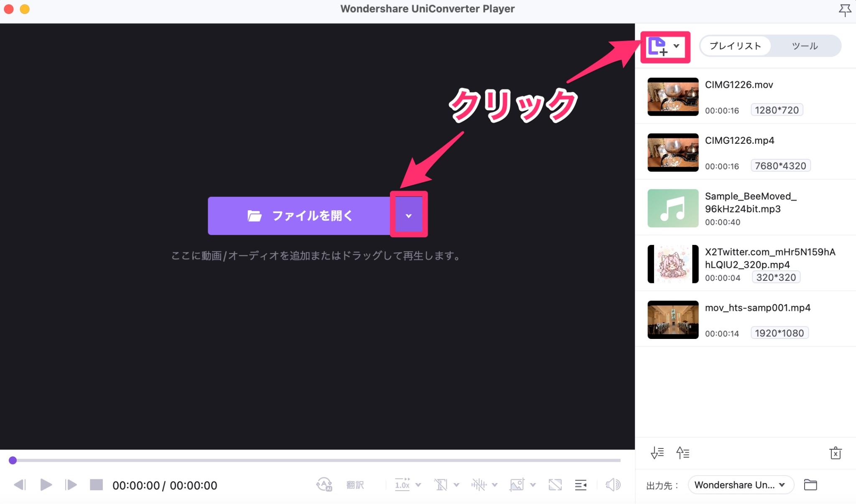The height and width of the screenshot is (504, 856).
Task: Click the add file icon above playlist
Action: [x=657, y=46]
